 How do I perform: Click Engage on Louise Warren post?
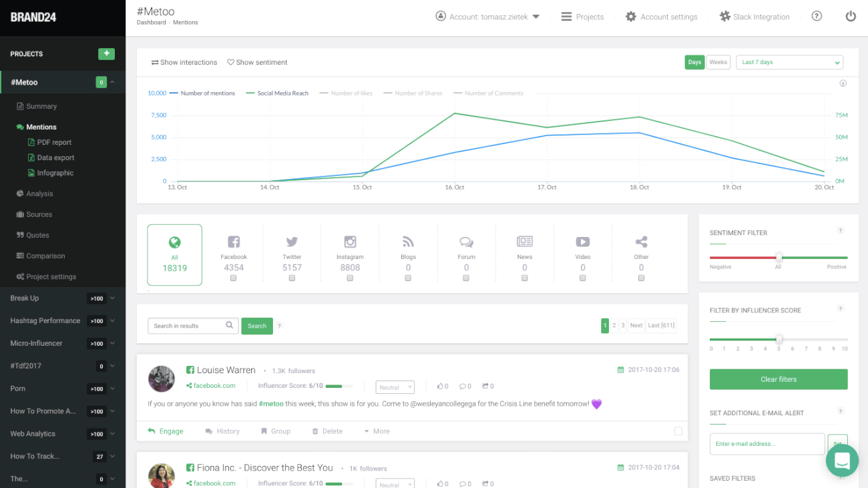166,431
